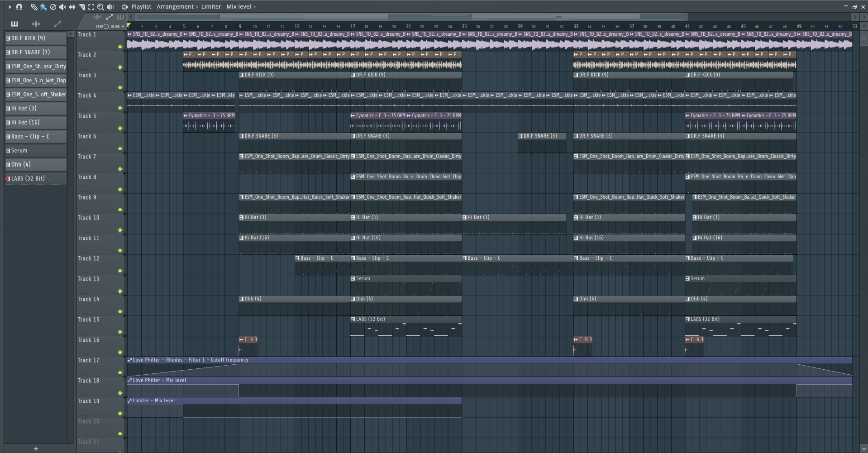Open Love Philter Cutoff frequency automation clip menu
Viewport: 868px width, 453px height.
coord(130,360)
